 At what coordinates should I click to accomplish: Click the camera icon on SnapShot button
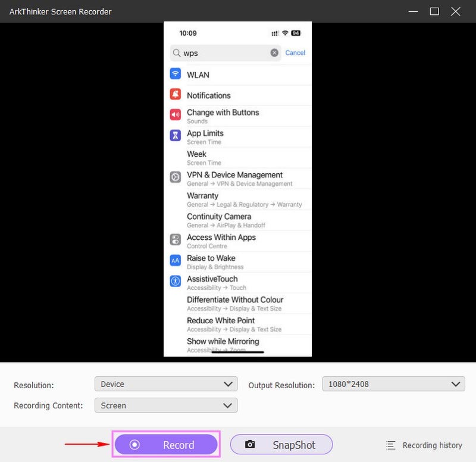pos(250,444)
